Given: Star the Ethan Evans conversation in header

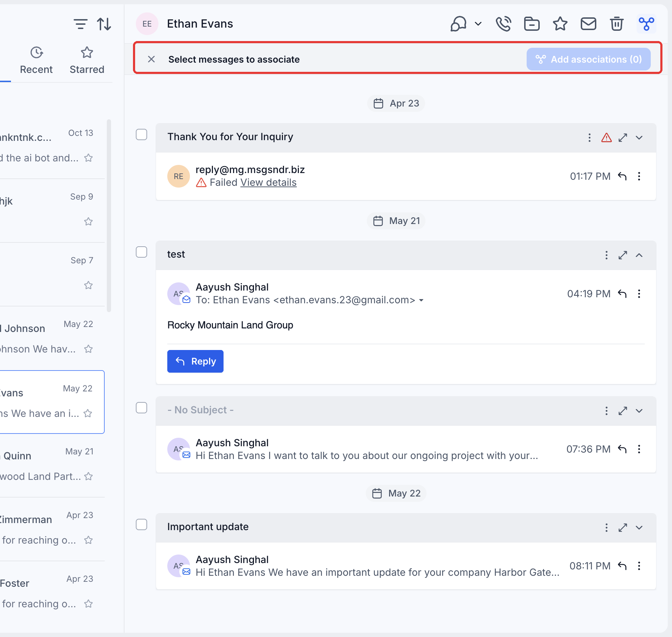Looking at the screenshot, I should [560, 24].
